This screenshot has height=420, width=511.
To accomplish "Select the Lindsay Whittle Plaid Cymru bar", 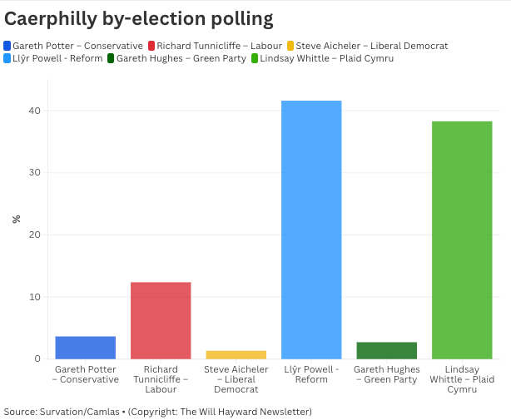I will coord(462,240).
